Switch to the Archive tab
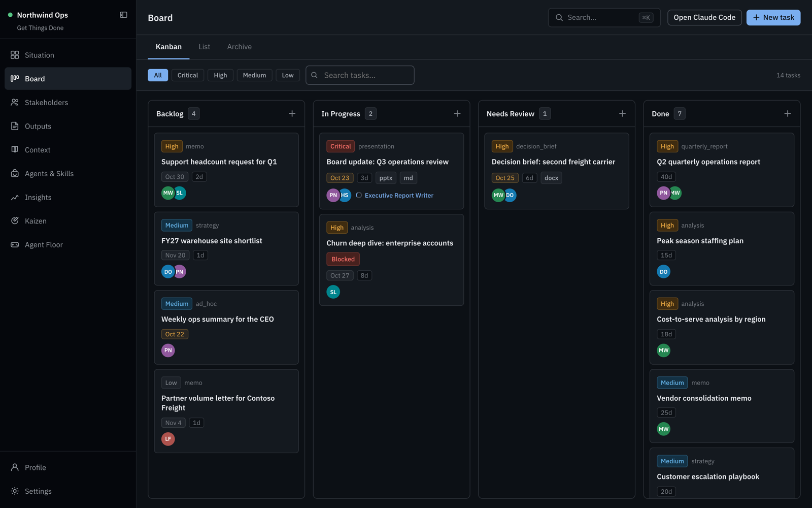This screenshot has height=508, width=812. [239, 47]
